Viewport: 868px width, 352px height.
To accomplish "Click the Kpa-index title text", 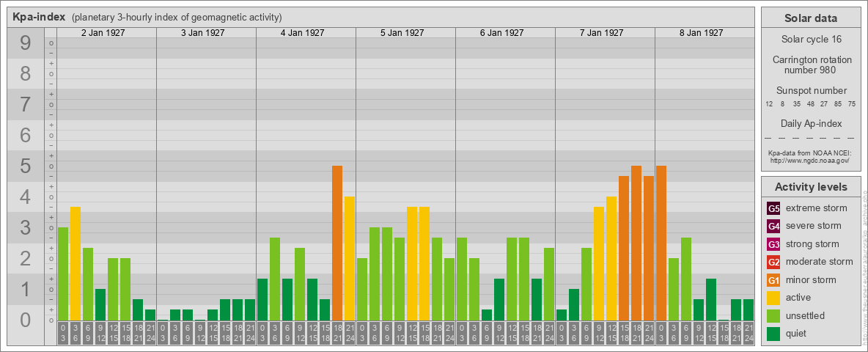I will click(39, 17).
